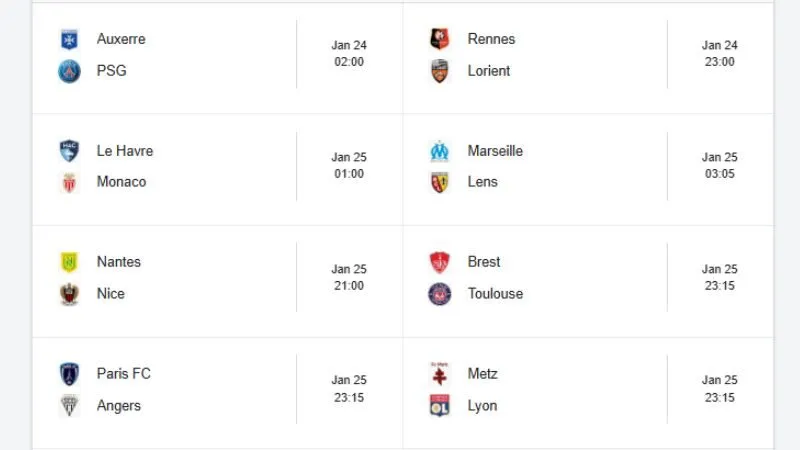Click the Brest club crest icon
The image size is (800, 450).
(440, 262)
